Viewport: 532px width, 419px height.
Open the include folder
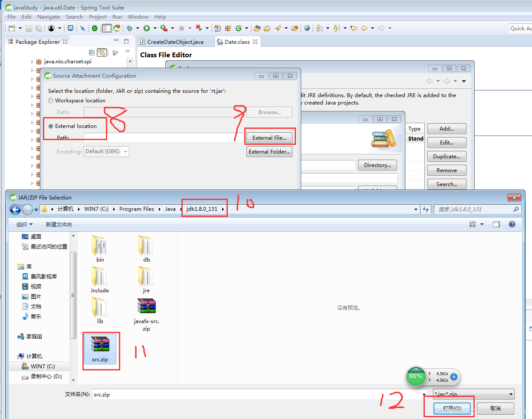pyautogui.click(x=100, y=280)
